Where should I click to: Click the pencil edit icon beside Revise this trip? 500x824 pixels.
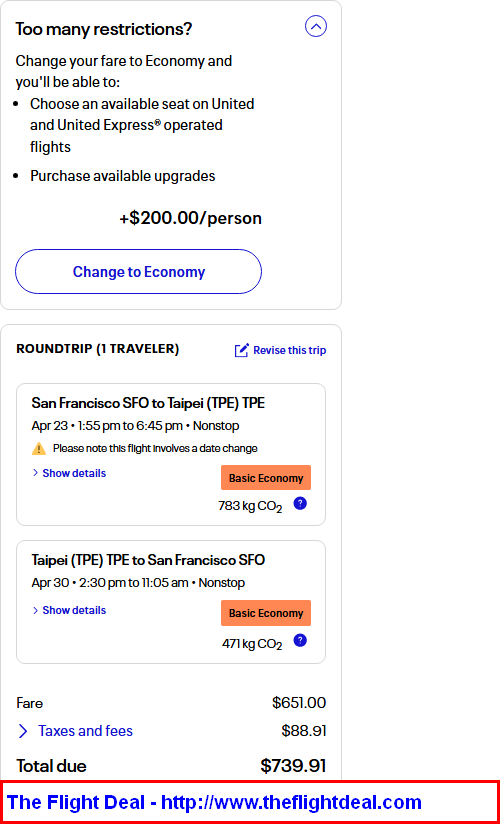[241, 351]
